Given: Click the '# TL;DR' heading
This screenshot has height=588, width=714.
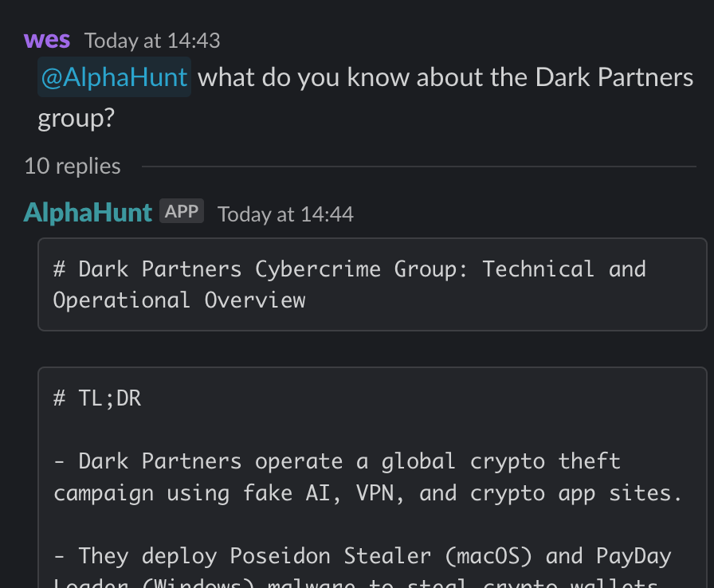Looking at the screenshot, I should [x=97, y=398].
